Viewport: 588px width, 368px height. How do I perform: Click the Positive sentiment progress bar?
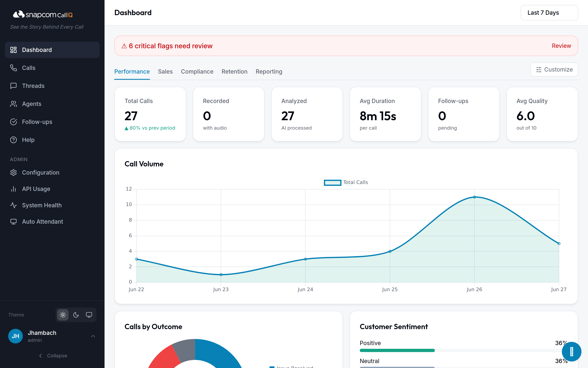coord(464,350)
